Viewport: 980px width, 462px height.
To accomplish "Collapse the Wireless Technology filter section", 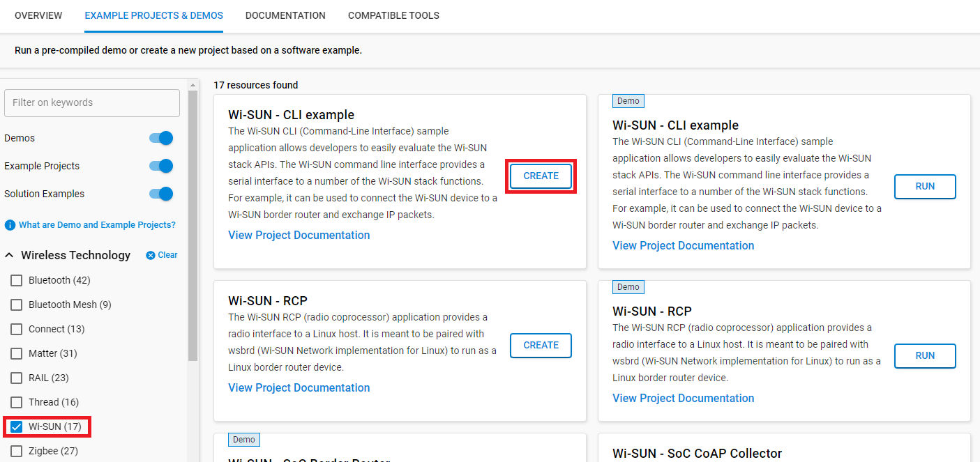I will click(x=9, y=255).
